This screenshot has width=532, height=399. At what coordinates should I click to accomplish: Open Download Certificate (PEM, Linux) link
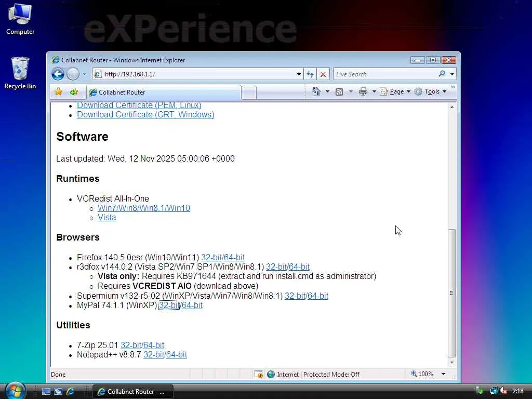pyautogui.click(x=139, y=105)
